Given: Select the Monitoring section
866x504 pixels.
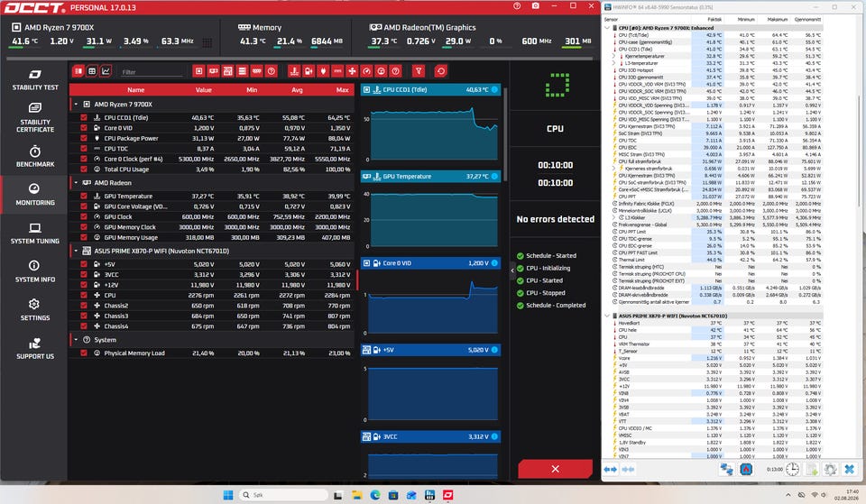Looking at the screenshot, I should (35, 195).
